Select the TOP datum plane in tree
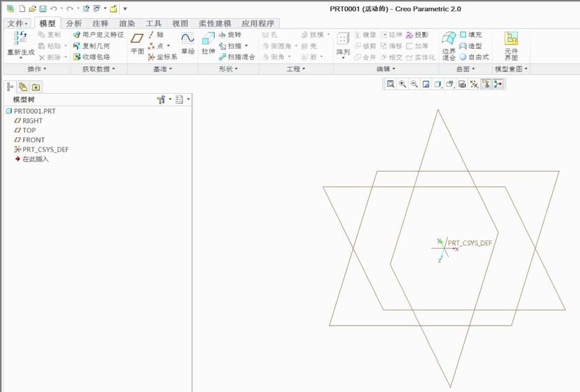 coord(25,130)
